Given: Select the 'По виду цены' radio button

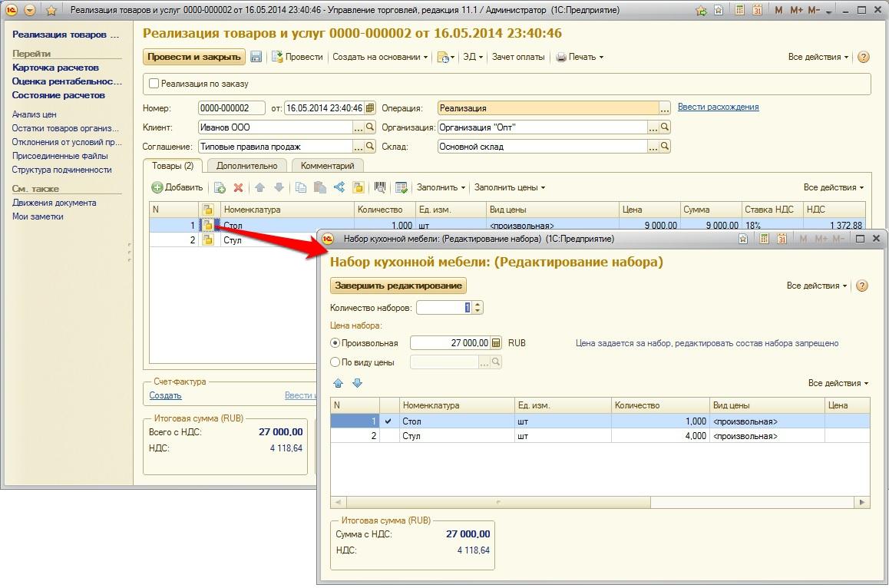Looking at the screenshot, I should click(x=335, y=362).
